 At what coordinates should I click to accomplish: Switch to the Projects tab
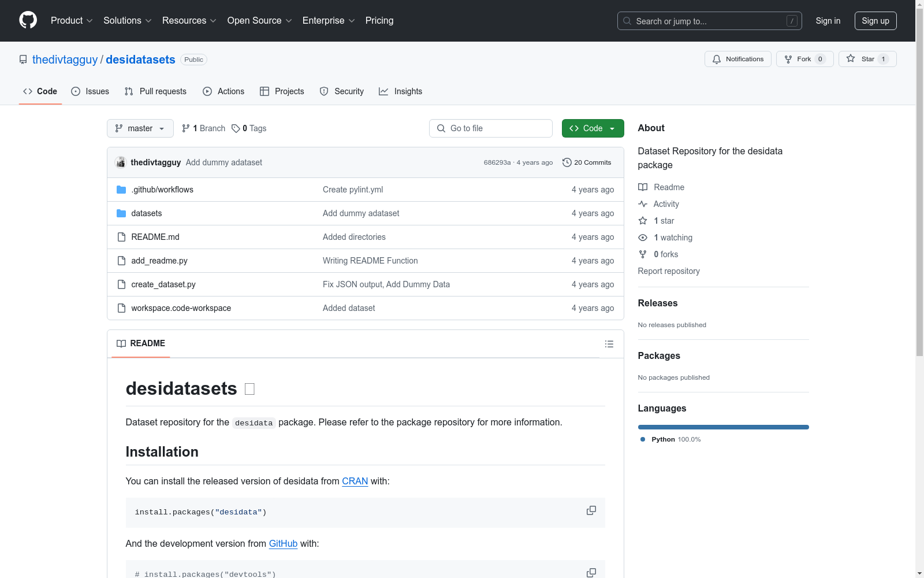click(x=282, y=91)
